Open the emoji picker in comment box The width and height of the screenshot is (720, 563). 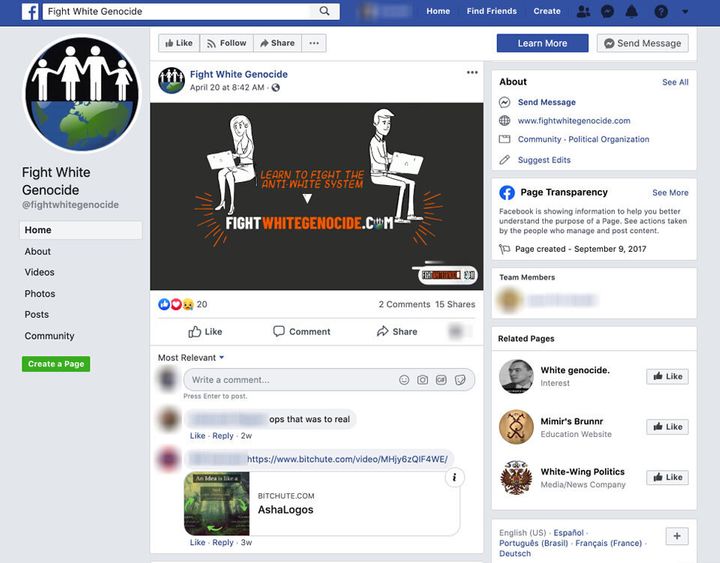[404, 380]
